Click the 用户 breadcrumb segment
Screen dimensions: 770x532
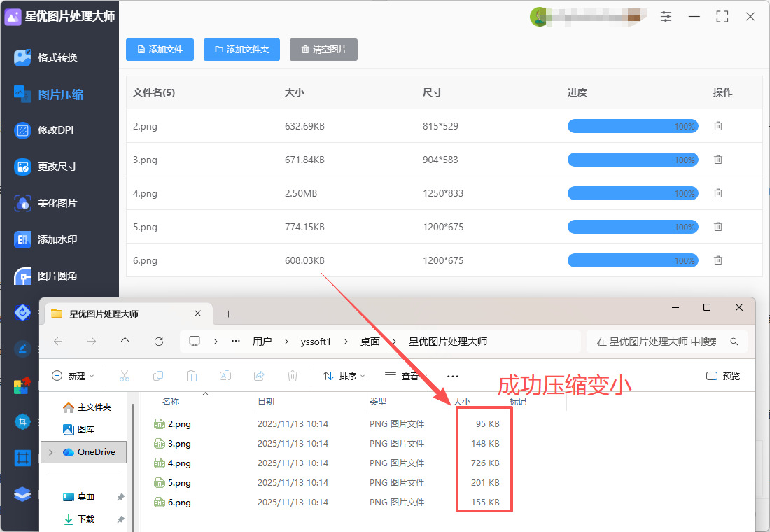tap(262, 342)
